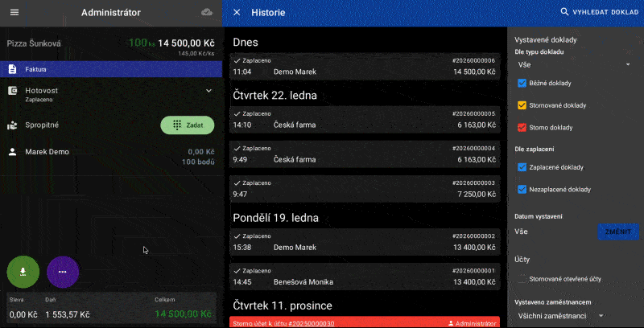Expand the Hotovost payment chevron
644x328 pixels.
pos(208,91)
